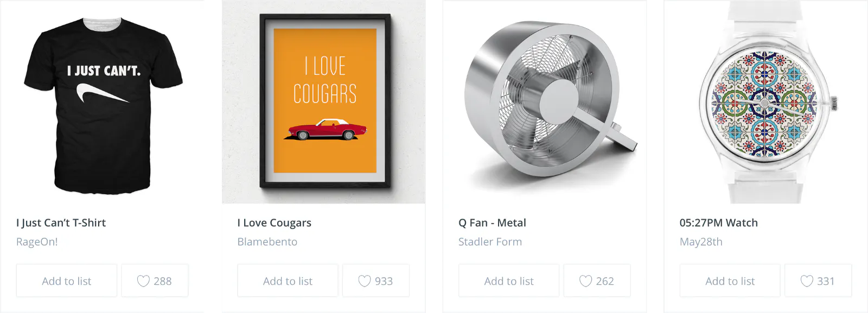
Task: Open the Stadler Form brand page
Action: coord(489,241)
